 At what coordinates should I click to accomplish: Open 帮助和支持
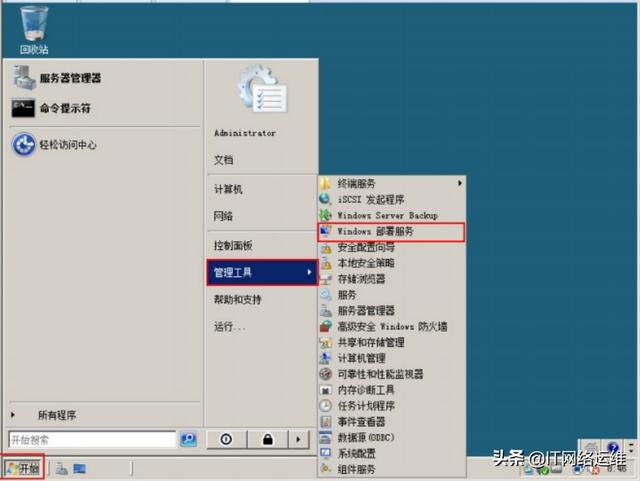point(238,299)
